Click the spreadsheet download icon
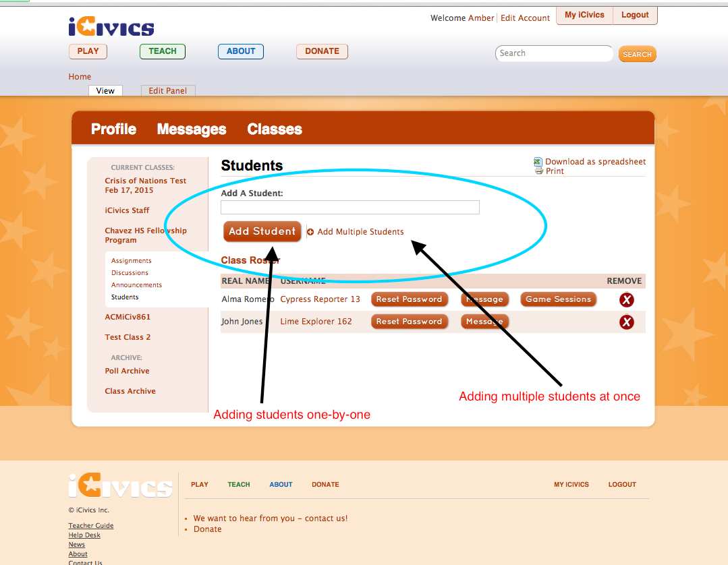The image size is (728, 565). click(538, 161)
